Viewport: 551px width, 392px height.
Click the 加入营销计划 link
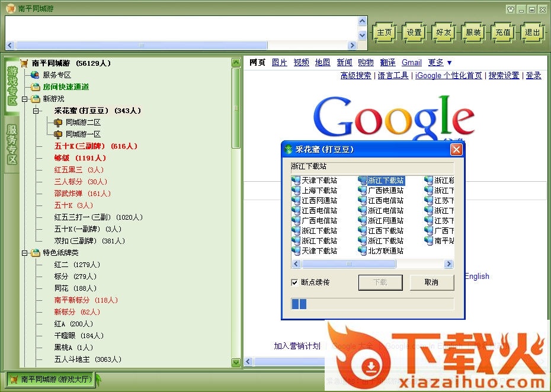297,346
